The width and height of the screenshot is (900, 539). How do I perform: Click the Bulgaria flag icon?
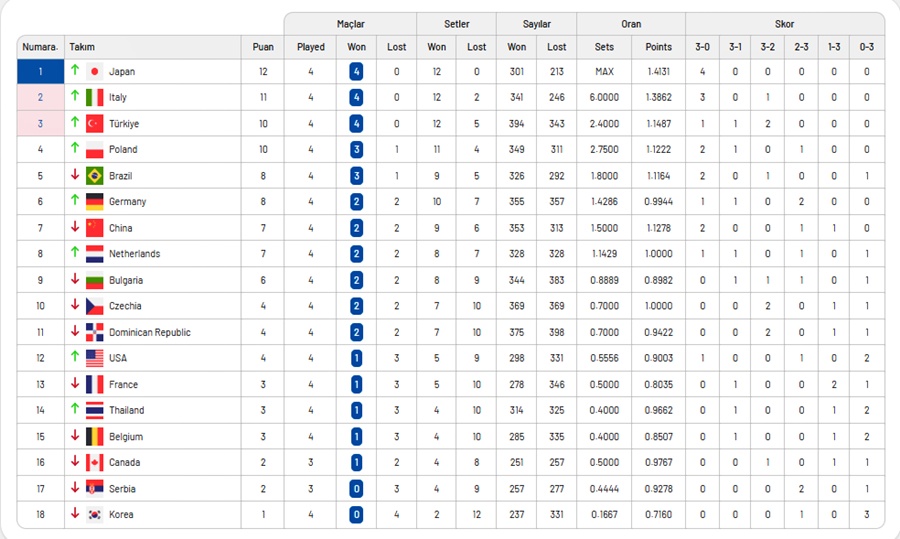pos(95,280)
